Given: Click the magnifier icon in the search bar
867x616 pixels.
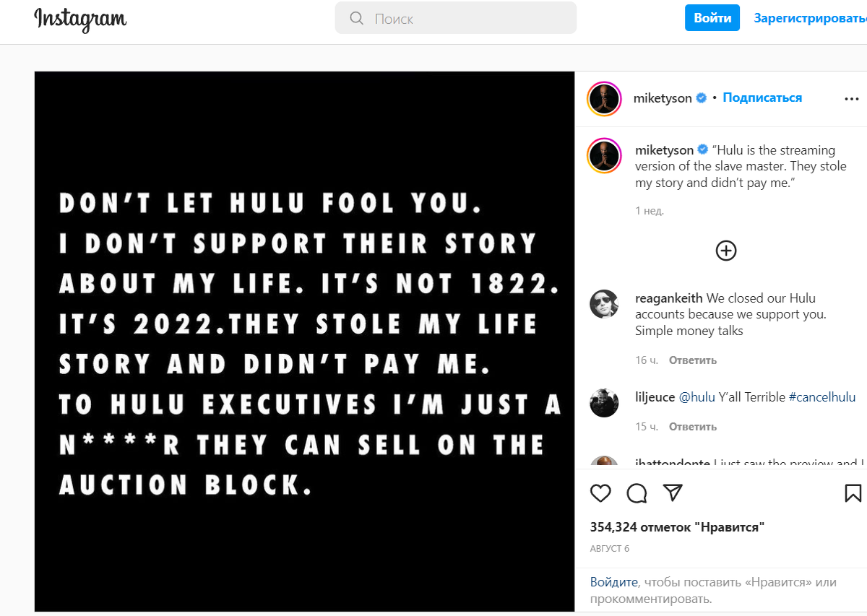Looking at the screenshot, I should coord(356,18).
